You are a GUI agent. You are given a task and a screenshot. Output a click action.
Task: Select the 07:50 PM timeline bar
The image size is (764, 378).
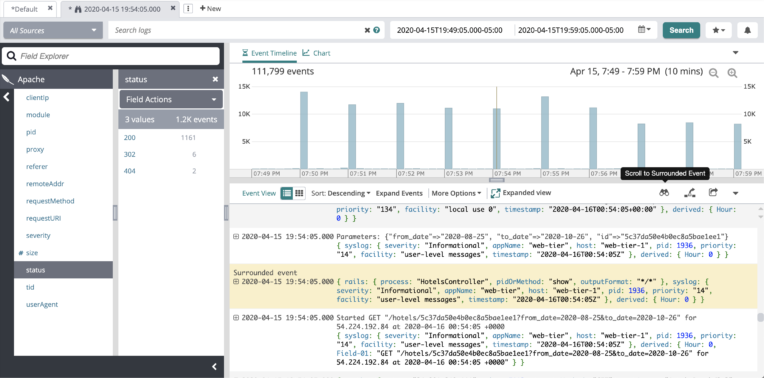point(304,130)
